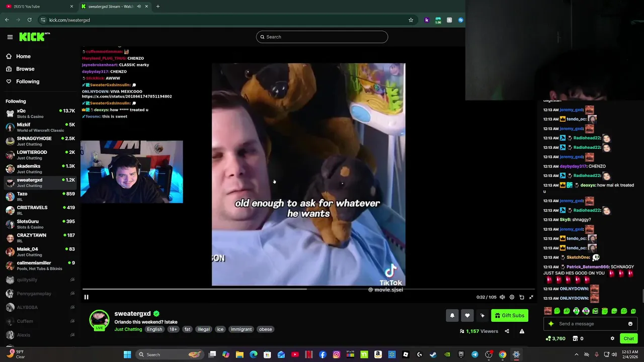Open video player settings gear
Viewport: 644px width, 362px height.
(512, 297)
